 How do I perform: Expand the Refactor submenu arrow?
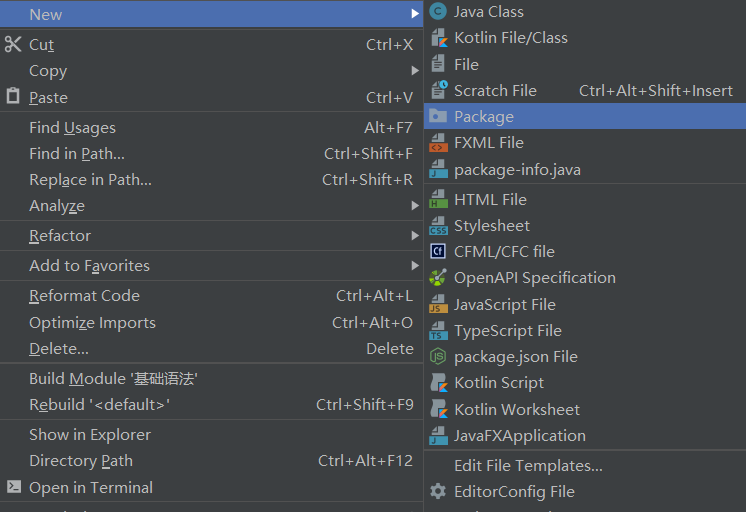coord(415,236)
